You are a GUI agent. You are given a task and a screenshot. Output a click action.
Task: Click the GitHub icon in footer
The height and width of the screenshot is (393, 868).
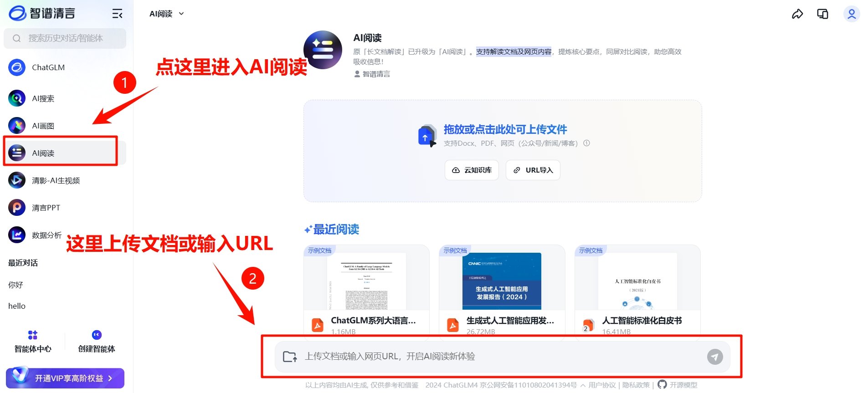(662, 385)
